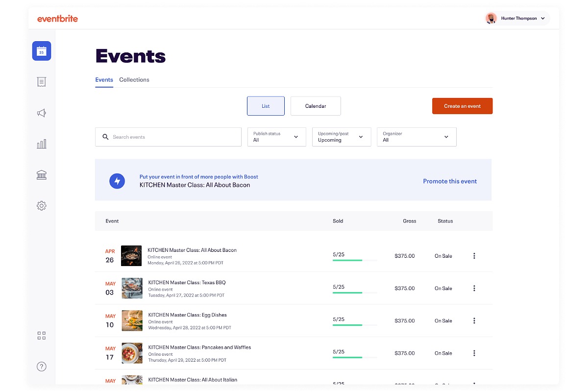
Task: Open more options for All About Bacon
Action: pyautogui.click(x=474, y=256)
